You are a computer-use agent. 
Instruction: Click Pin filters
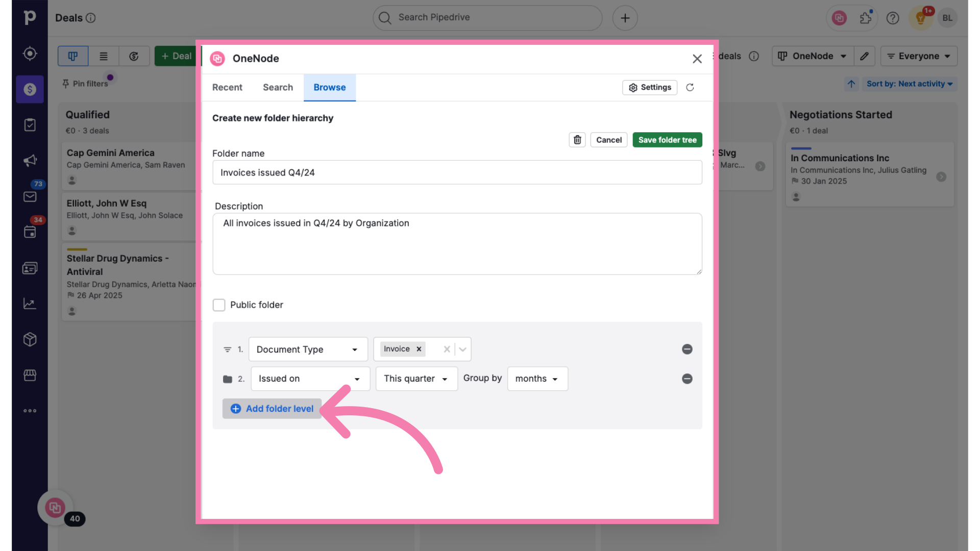pos(85,84)
